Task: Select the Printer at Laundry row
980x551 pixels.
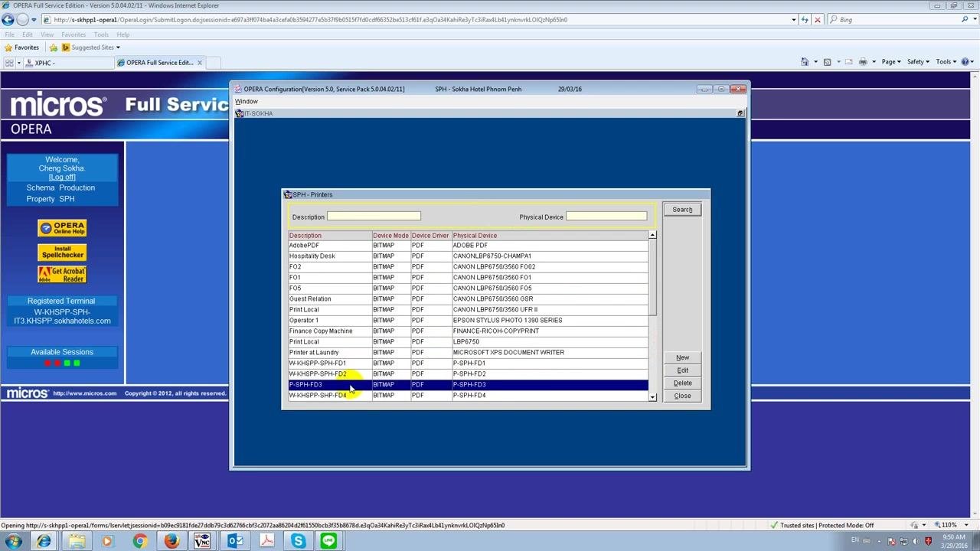Action: click(468, 353)
